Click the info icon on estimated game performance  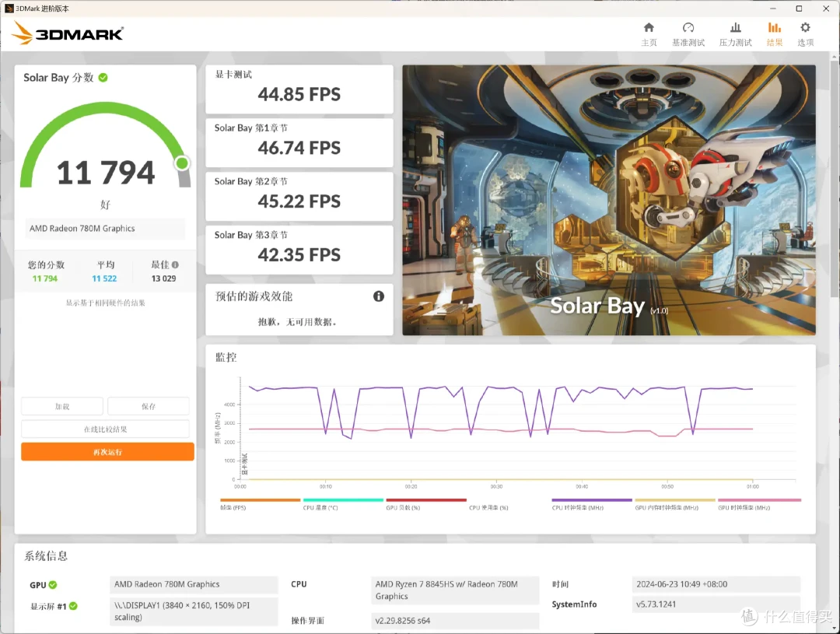(x=378, y=296)
